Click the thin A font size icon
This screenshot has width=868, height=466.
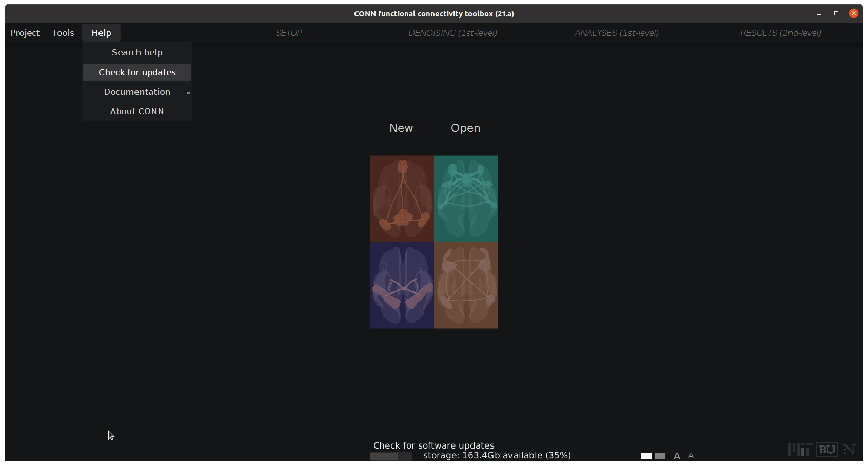[x=691, y=456]
